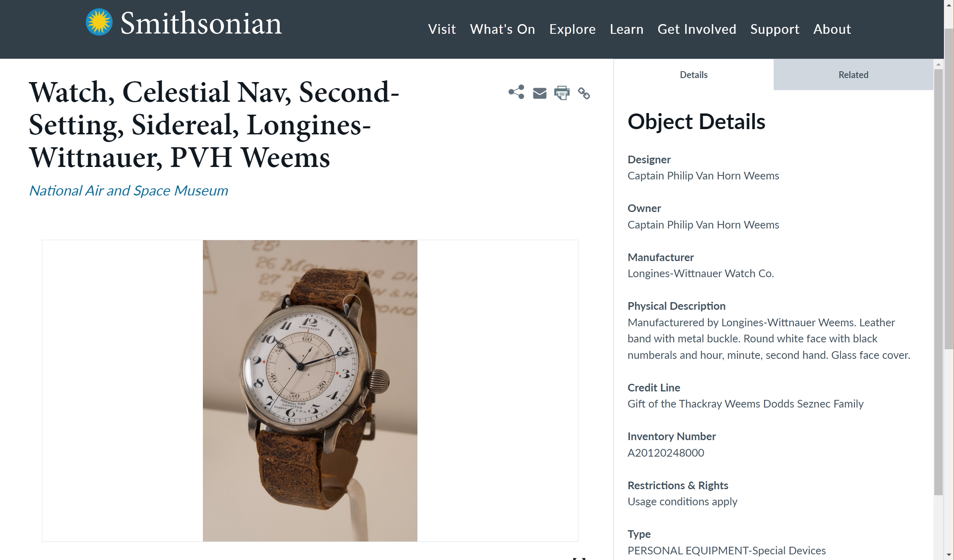954x560 pixels.
Task: Click the Object Details panel scrollbar
Action: [x=938, y=282]
